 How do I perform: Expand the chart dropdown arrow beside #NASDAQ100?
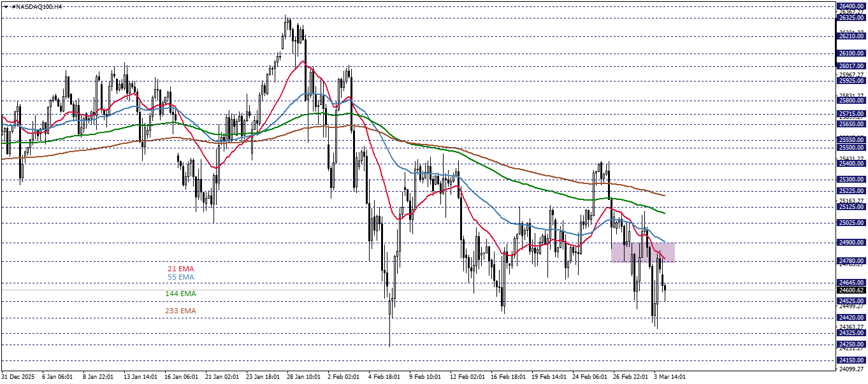pos(6,6)
